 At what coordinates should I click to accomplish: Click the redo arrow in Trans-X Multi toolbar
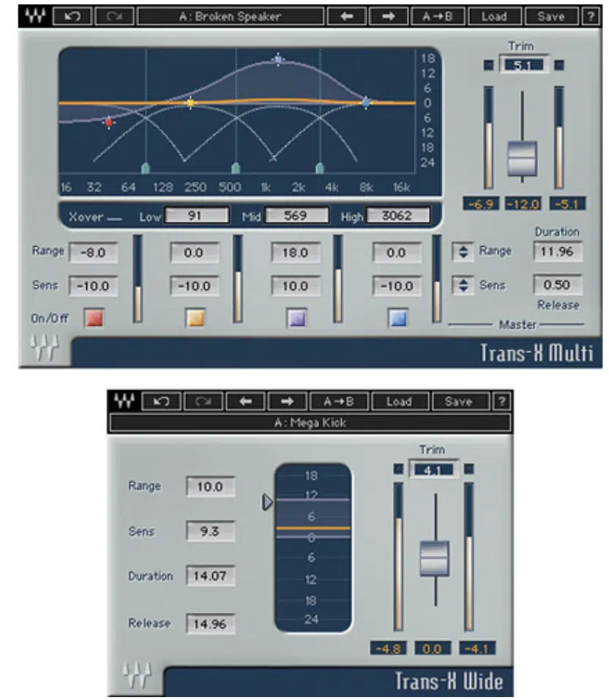[x=114, y=17]
